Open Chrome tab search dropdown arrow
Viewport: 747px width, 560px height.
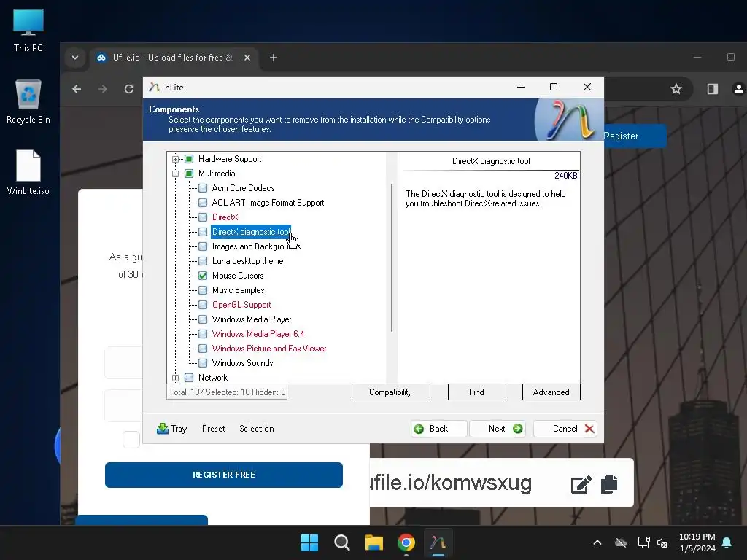pos(75,58)
